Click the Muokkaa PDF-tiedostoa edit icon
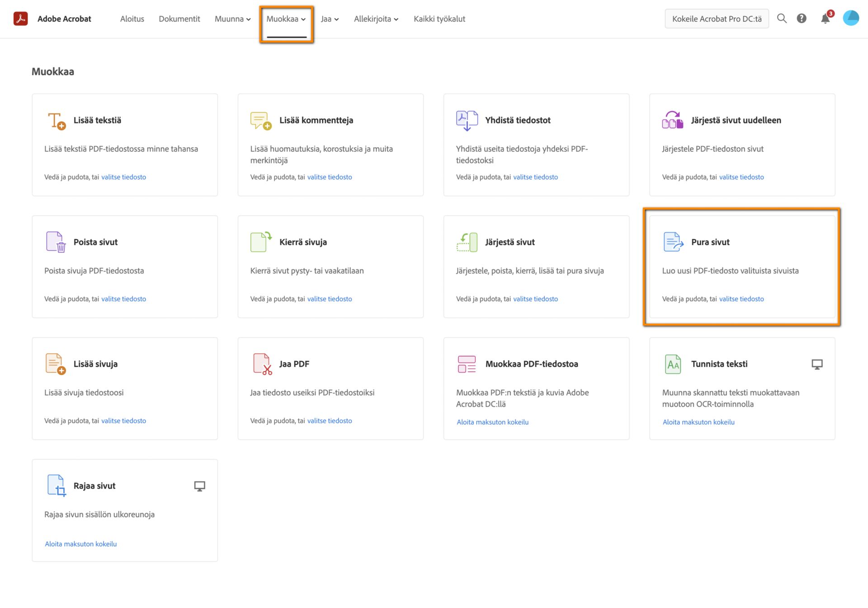 point(467,364)
